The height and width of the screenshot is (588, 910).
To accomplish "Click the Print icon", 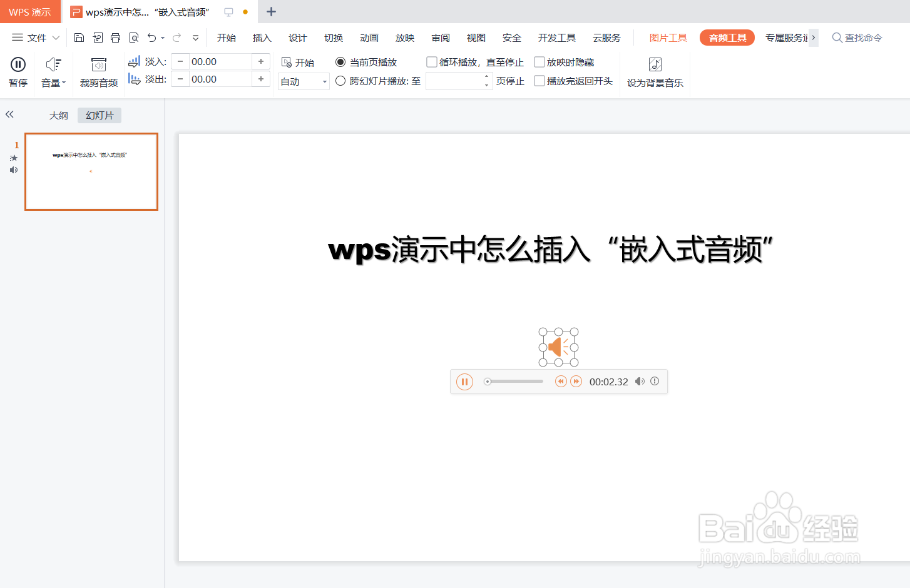I will 115,38.
